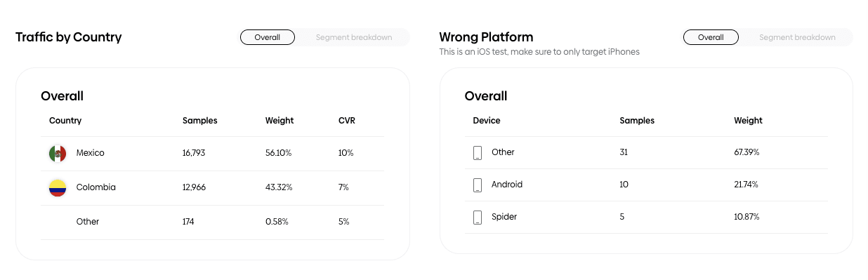Click the Mexico flag icon

[58, 153]
